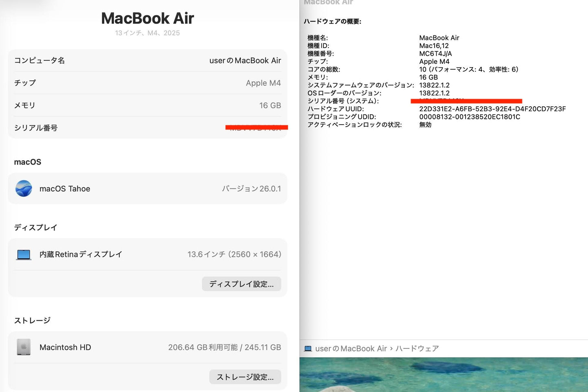Click 機種名 value MacBook Air

[439, 38]
